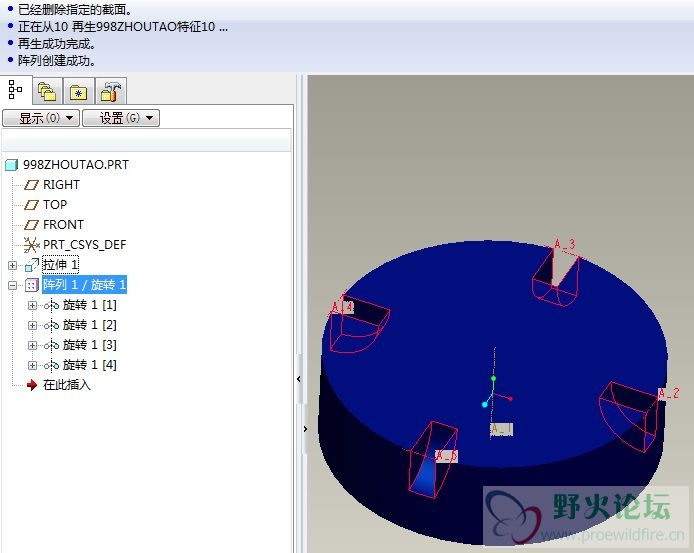
Task: Click the pattern icon of 阵列 1
Action: (x=31, y=285)
